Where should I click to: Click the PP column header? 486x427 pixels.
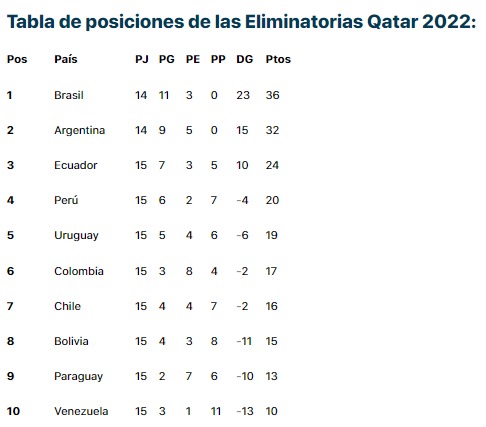(218, 59)
